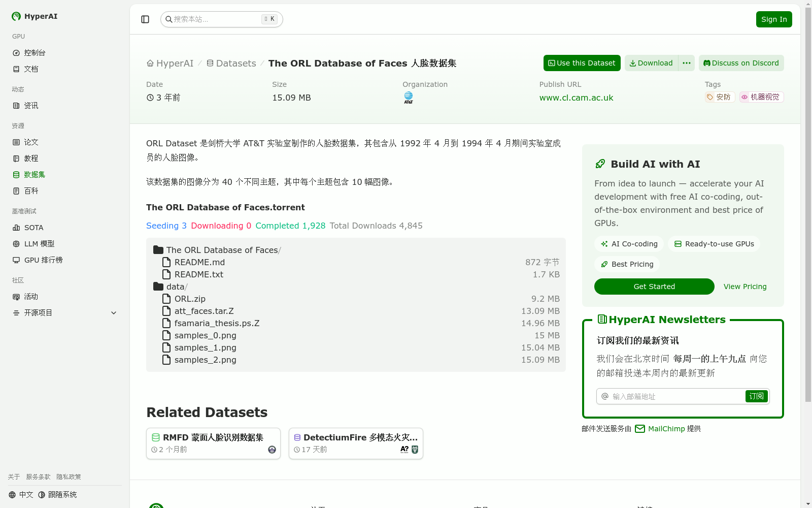Open 论文 sidebar item

[65, 142]
